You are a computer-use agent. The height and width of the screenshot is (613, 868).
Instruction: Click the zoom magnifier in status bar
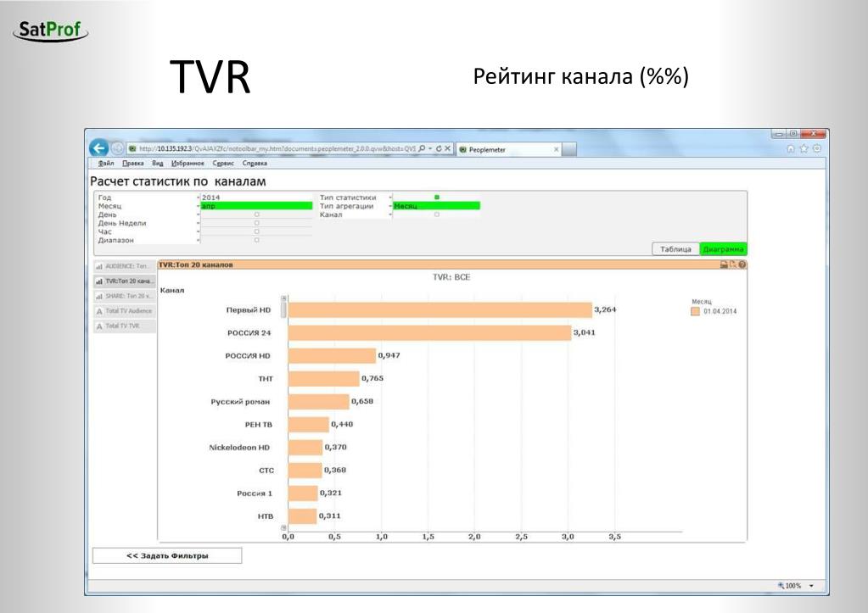[x=781, y=585]
